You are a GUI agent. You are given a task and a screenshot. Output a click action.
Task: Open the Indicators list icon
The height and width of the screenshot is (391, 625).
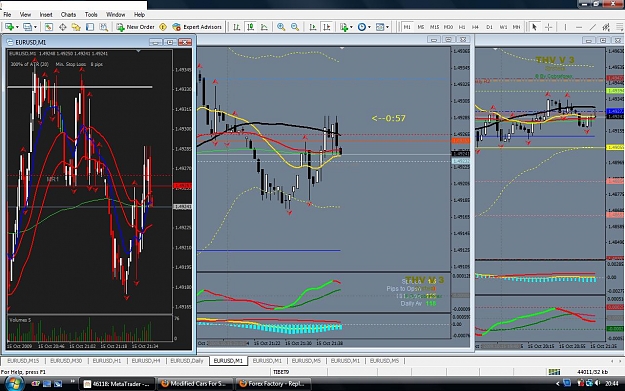pyautogui.click(x=344, y=27)
